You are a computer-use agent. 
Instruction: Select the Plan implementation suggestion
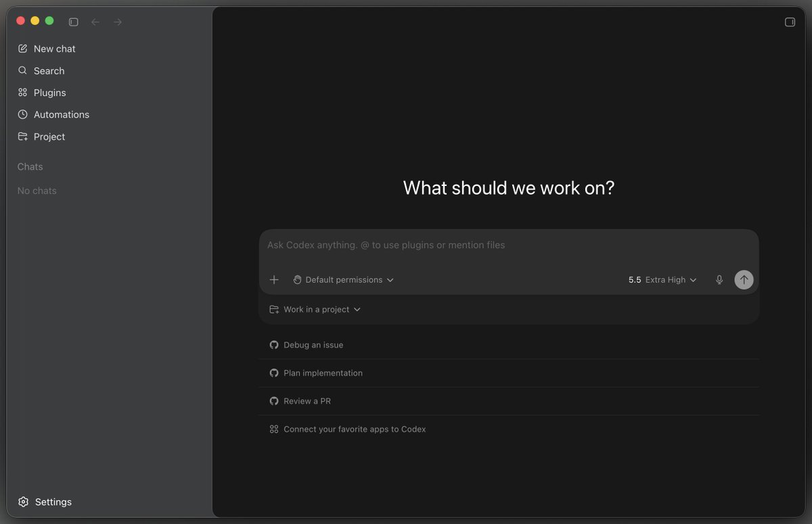pyautogui.click(x=509, y=373)
